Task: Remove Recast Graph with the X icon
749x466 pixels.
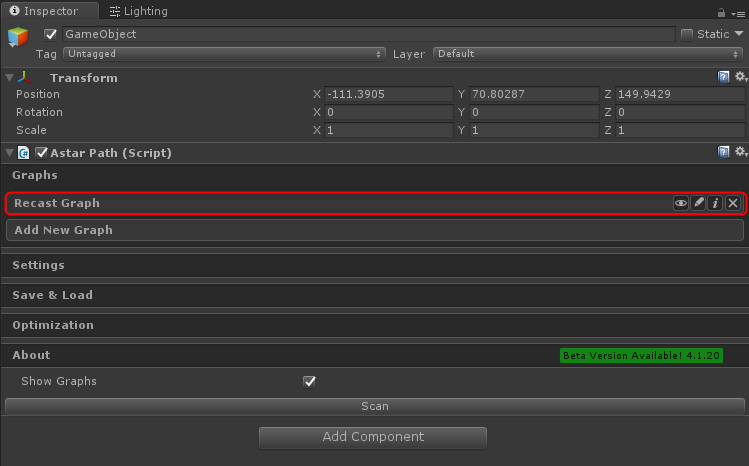Action: click(733, 203)
